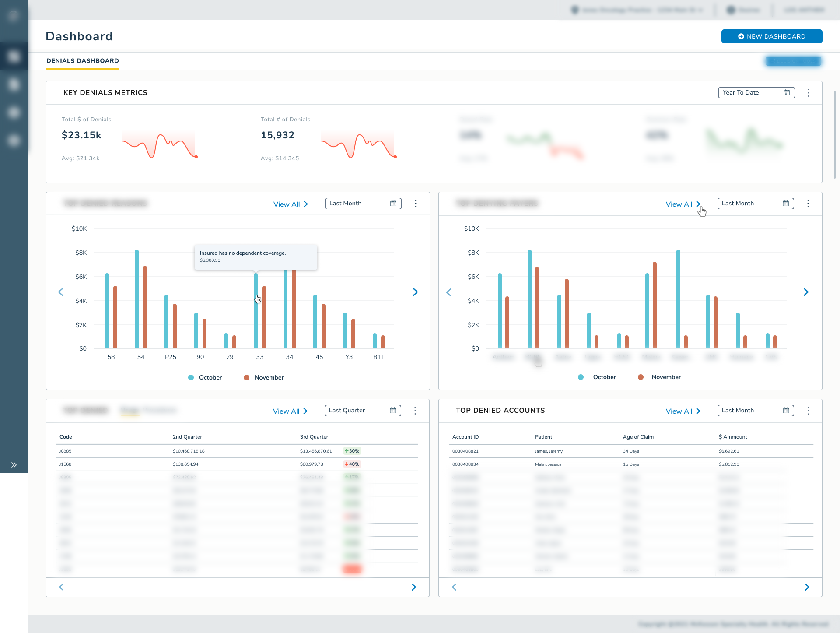The image size is (840, 633).
Task: Select account row 0030408821
Action: [631, 451]
